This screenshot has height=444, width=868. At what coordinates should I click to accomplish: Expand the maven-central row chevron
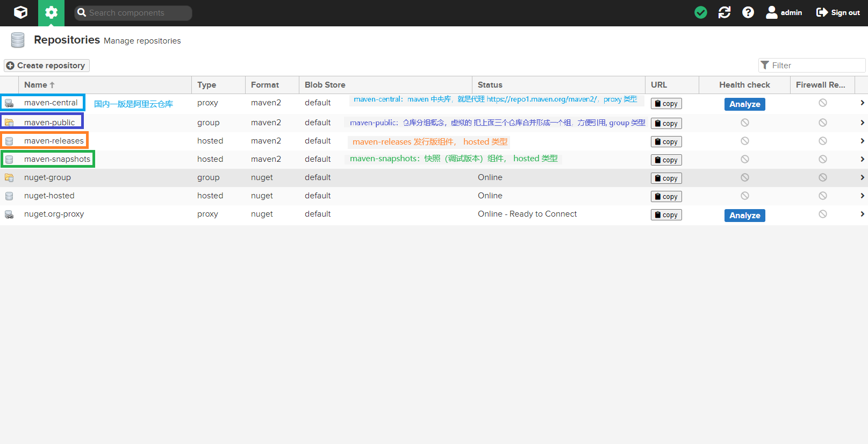pos(862,103)
